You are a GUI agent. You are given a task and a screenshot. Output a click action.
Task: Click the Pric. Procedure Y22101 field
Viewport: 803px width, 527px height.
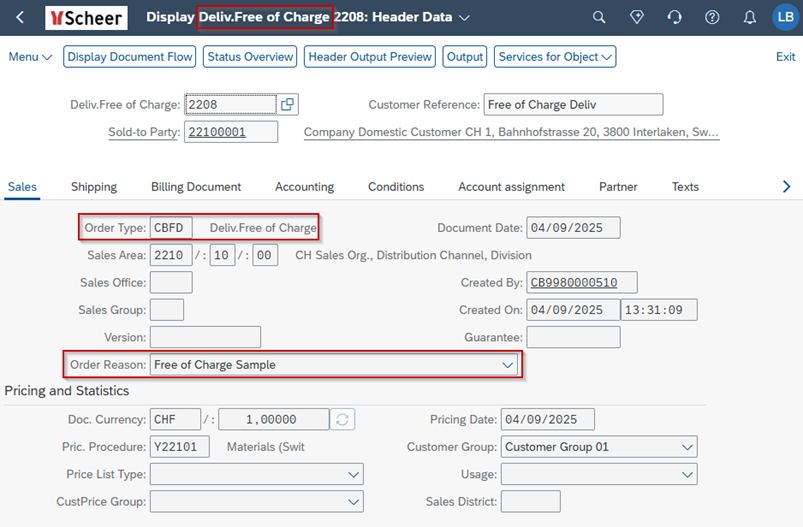(x=180, y=447)
